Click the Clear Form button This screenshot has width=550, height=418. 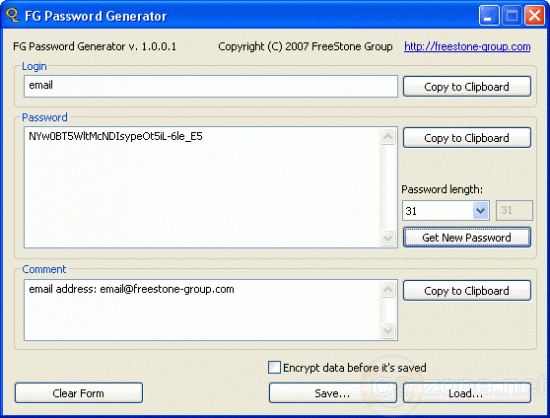click(79, 393)
